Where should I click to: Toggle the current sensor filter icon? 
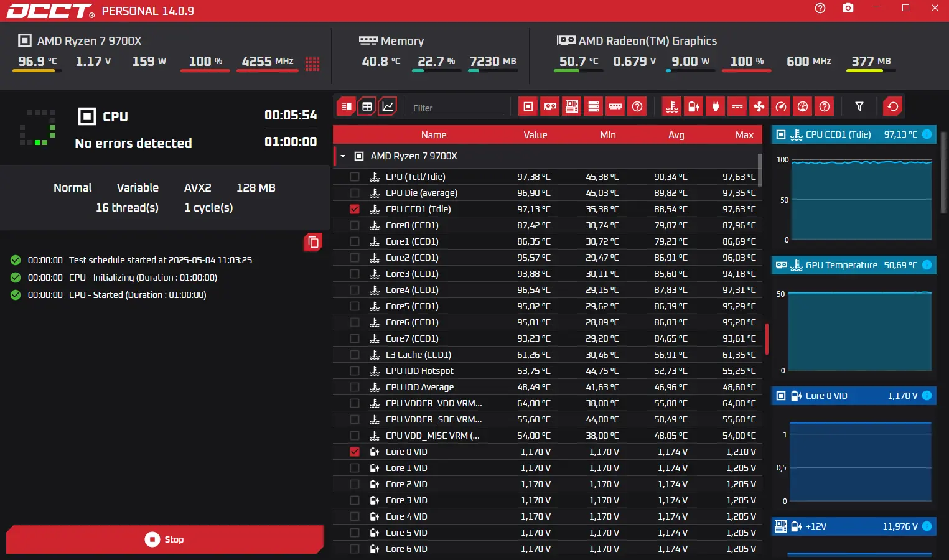[x=737, y=106]
